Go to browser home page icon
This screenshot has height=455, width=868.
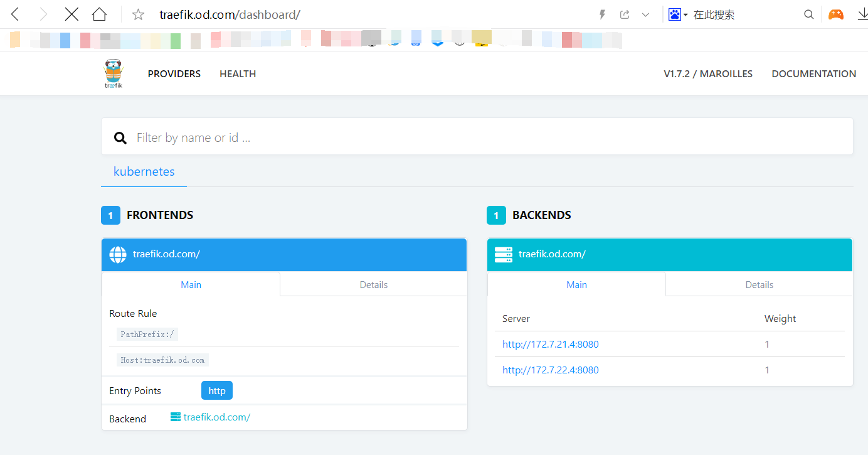click(x=99, y=14)
